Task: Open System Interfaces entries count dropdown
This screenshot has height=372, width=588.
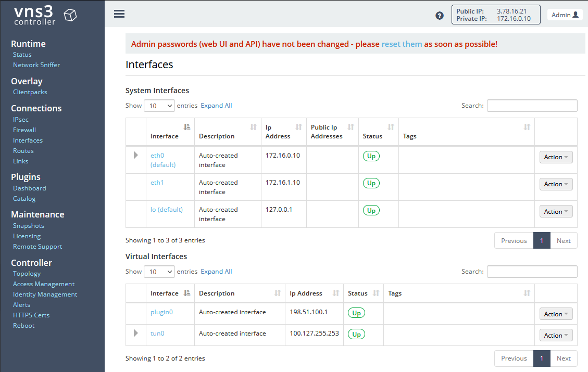Action: [x=159, y=106]
